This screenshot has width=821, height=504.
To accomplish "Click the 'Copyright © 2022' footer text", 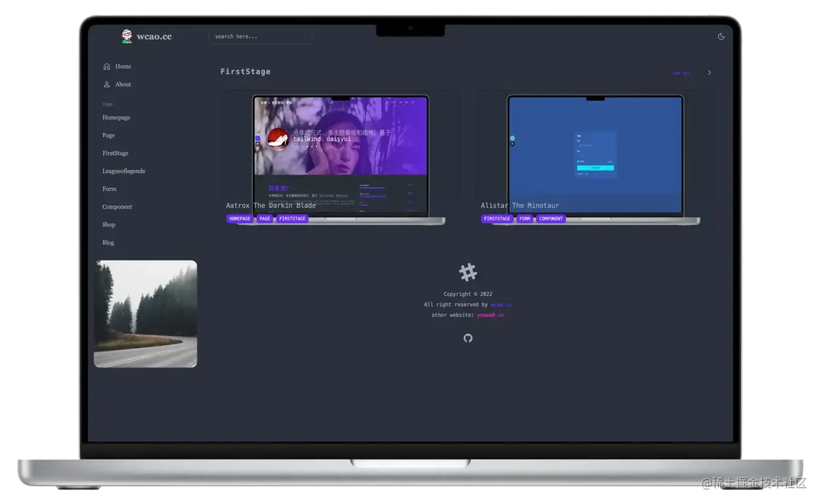I will pos(468,294).
